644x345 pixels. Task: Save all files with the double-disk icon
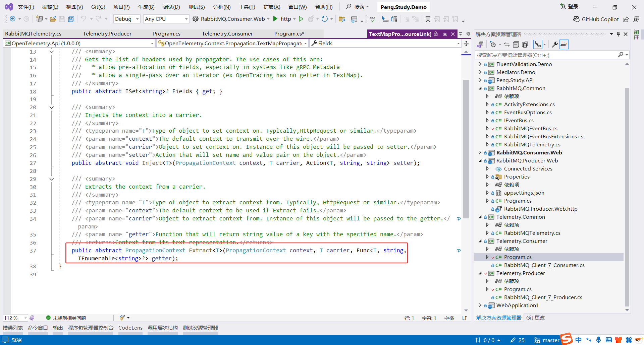pos(71,19)
